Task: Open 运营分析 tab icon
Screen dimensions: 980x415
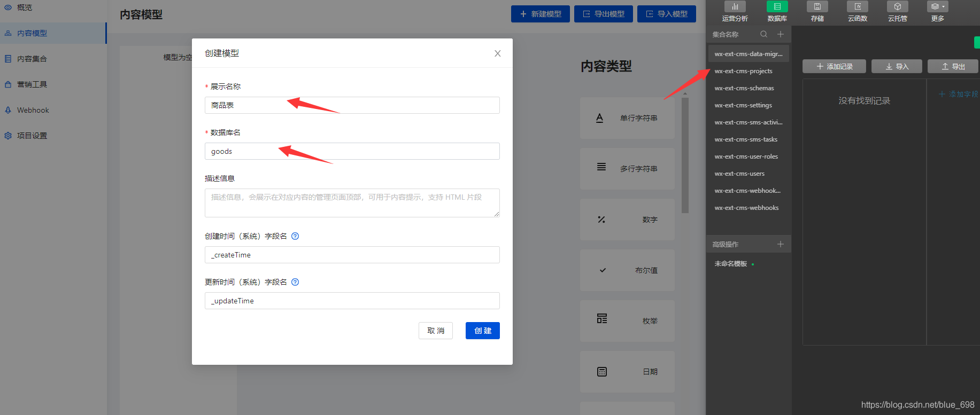Action: (x=735, y=6)
